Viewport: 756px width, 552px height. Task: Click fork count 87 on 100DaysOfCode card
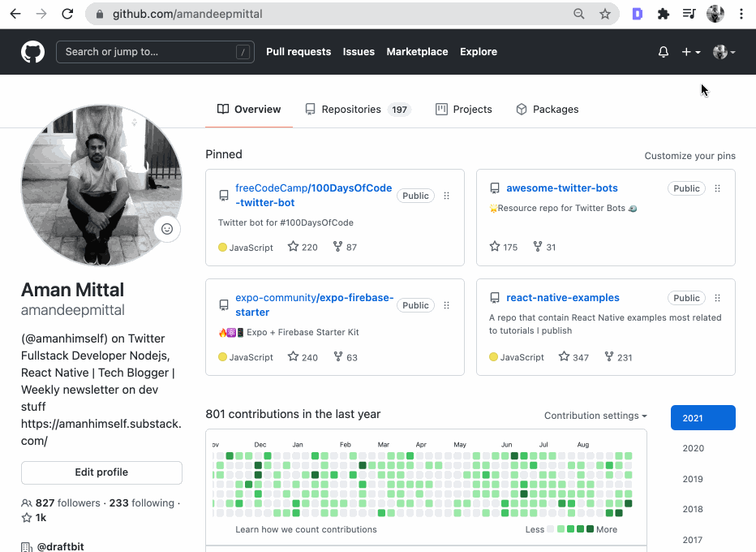click(345, 247)
